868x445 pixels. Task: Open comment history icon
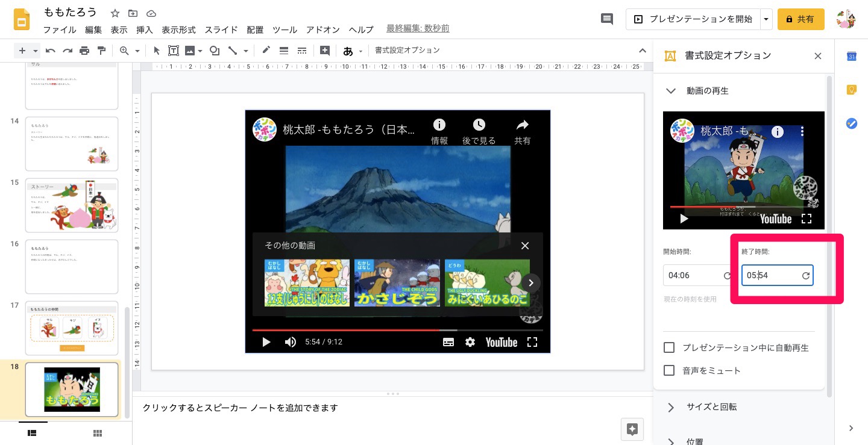(607, 19)
